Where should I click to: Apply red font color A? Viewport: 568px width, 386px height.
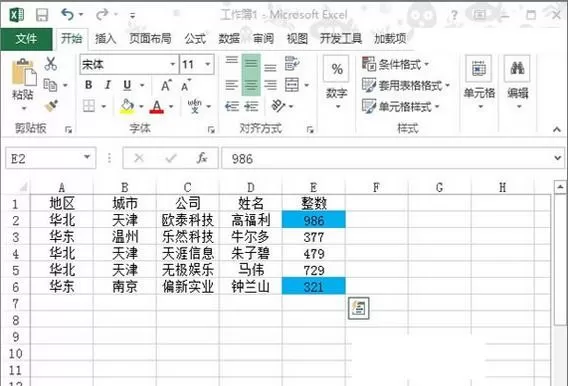(156, 106)
